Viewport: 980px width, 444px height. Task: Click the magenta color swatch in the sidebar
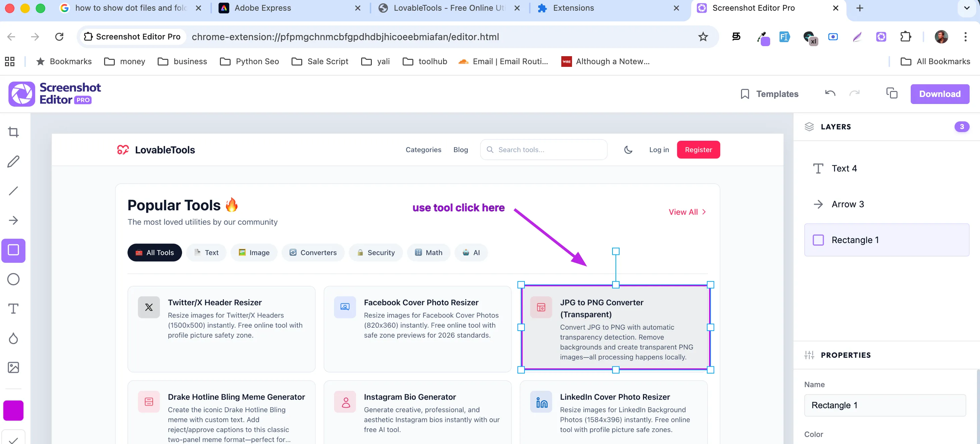click(13, 411)
